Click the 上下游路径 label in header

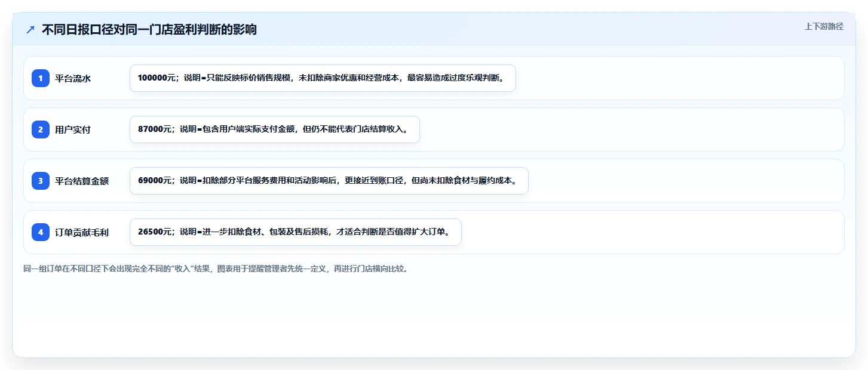click(824, 26)
